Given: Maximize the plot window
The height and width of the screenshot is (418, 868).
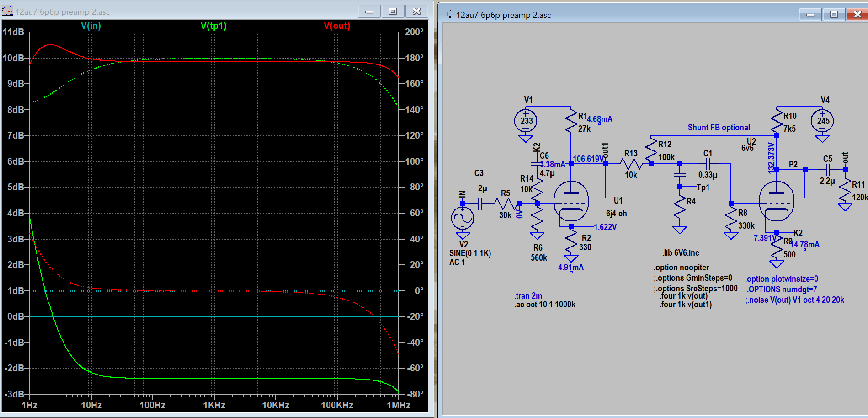Looking at the screenshot, I should coord(393,11).
